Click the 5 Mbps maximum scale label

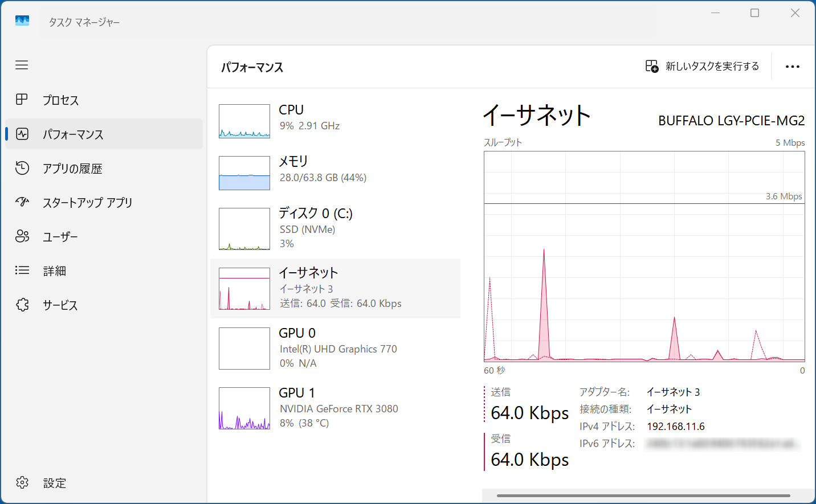(790, 143)
